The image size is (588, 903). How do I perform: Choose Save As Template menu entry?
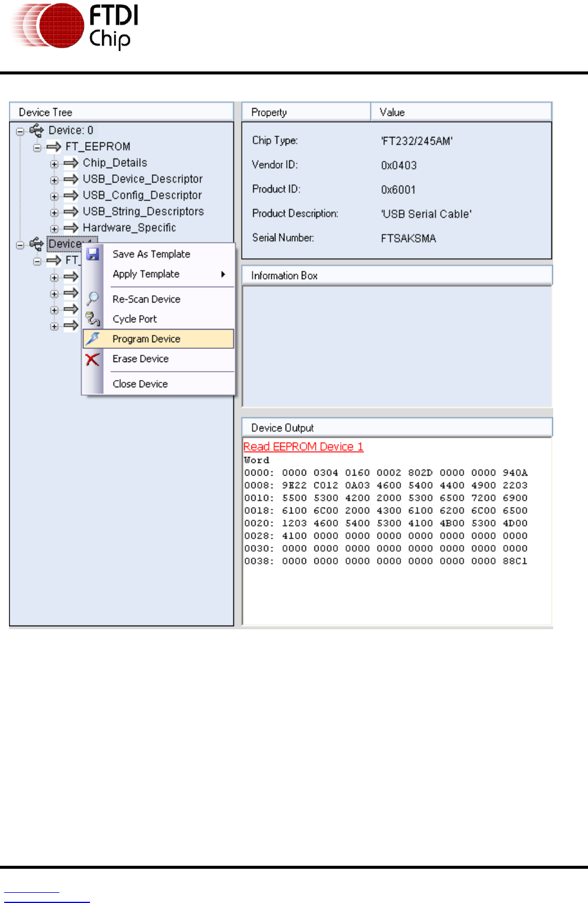pyautogui.click(x=151, y=254)
